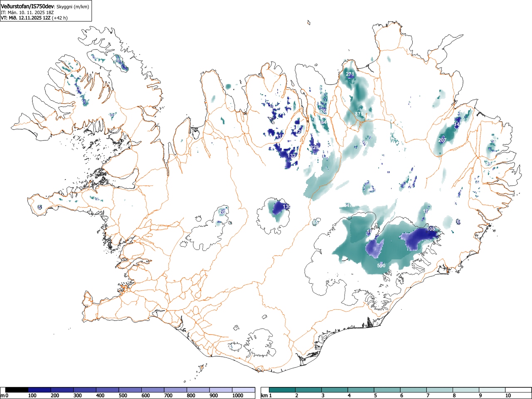
Task: Choose the 700–800 m legend swatch
Action: coord(175,390)
